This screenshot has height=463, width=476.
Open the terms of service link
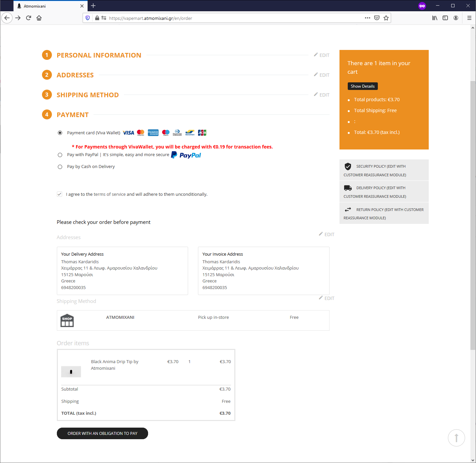click(109, 194)
